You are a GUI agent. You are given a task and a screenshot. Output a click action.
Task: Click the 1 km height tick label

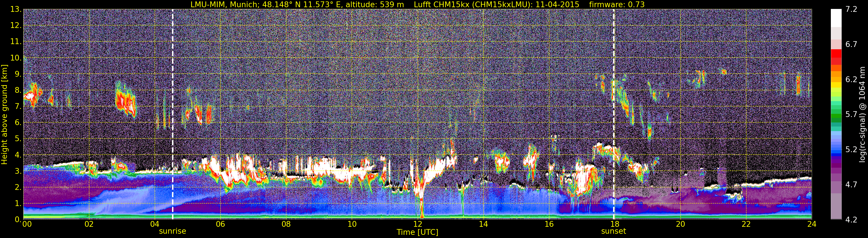pos(18,203)
